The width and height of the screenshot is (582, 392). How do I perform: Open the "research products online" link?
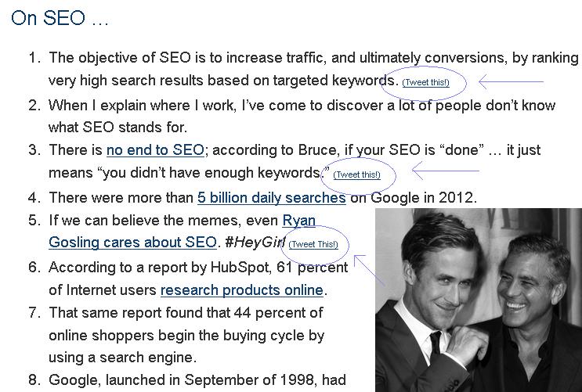(241, 290)
